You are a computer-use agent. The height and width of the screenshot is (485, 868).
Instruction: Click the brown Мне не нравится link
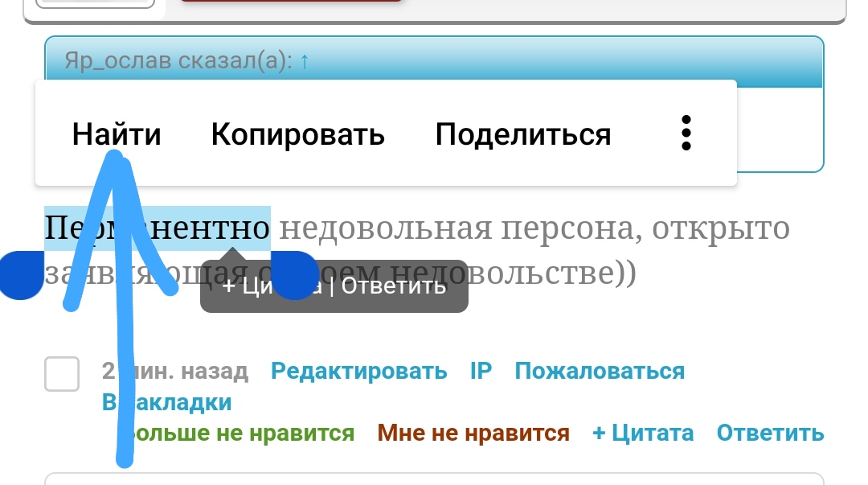[x=473, y=434]
